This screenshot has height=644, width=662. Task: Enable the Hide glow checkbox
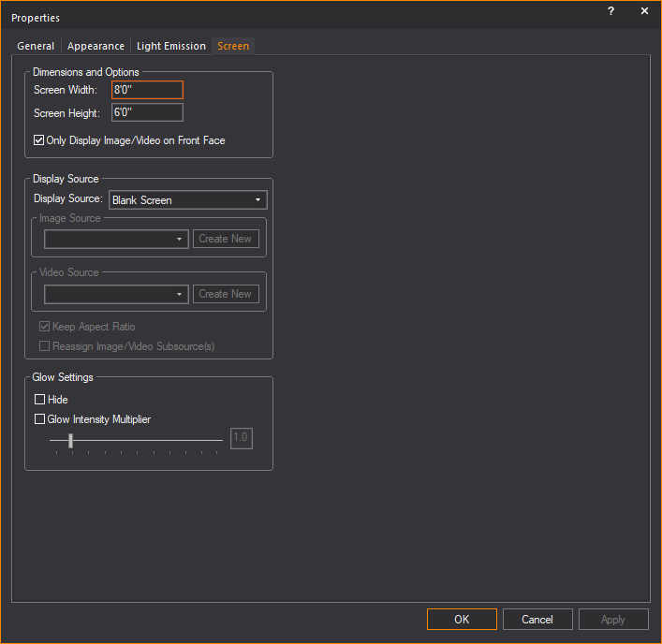(39, 400)
